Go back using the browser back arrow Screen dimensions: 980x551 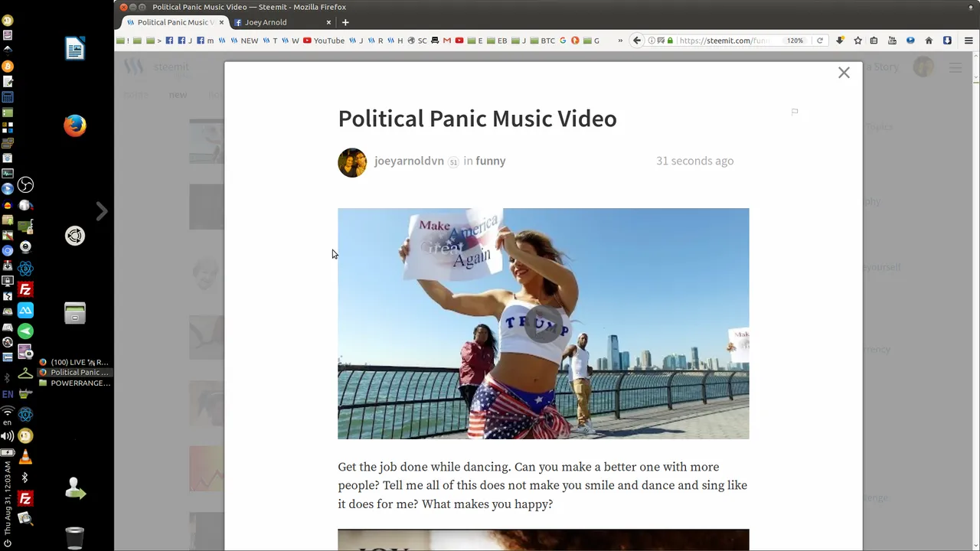click(636, 41)
